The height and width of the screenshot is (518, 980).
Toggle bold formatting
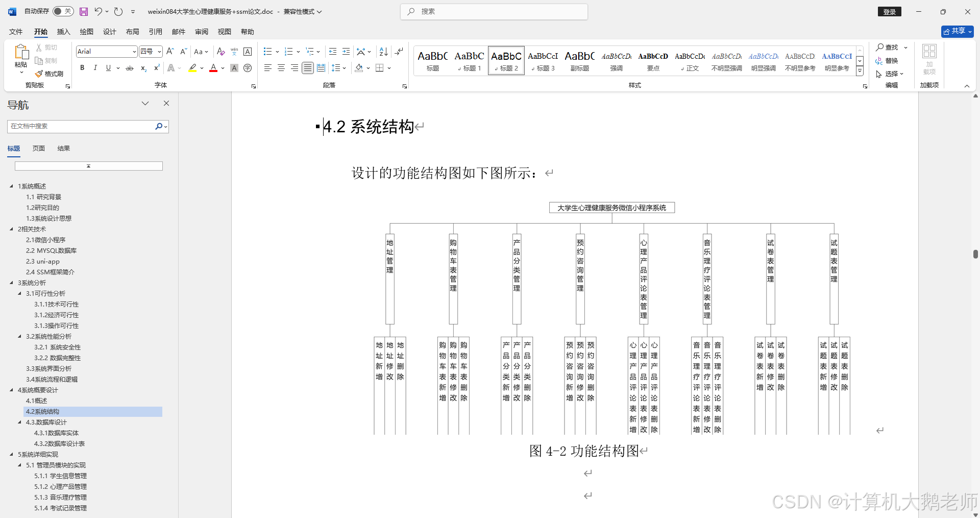(82, 68)
